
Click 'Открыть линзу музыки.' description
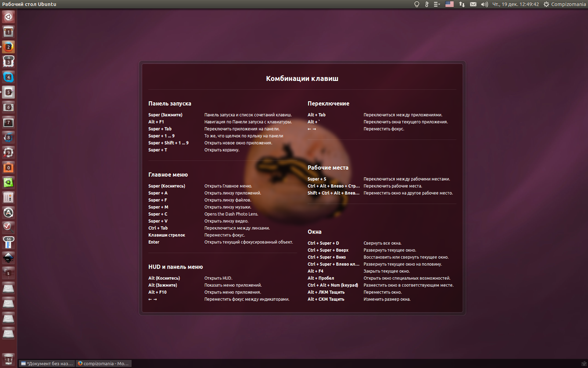(228, 207)
